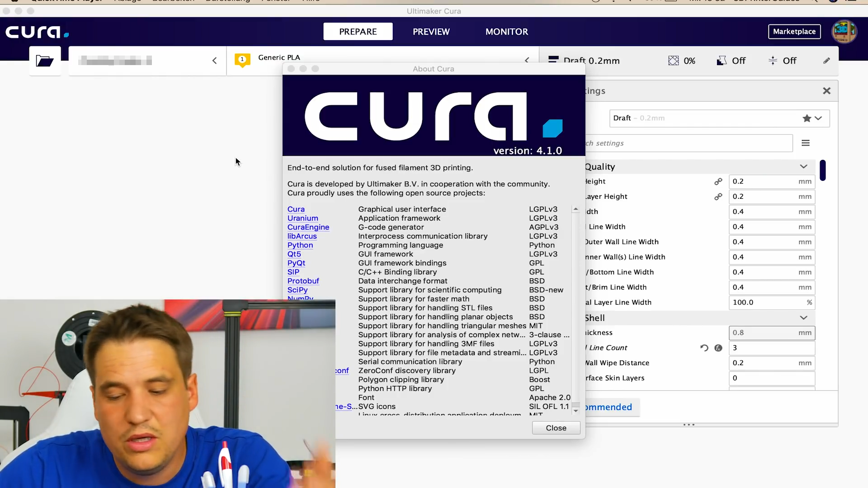Open the user account avatar
Viewport: 868px width, 488px height.
(844, 32)
